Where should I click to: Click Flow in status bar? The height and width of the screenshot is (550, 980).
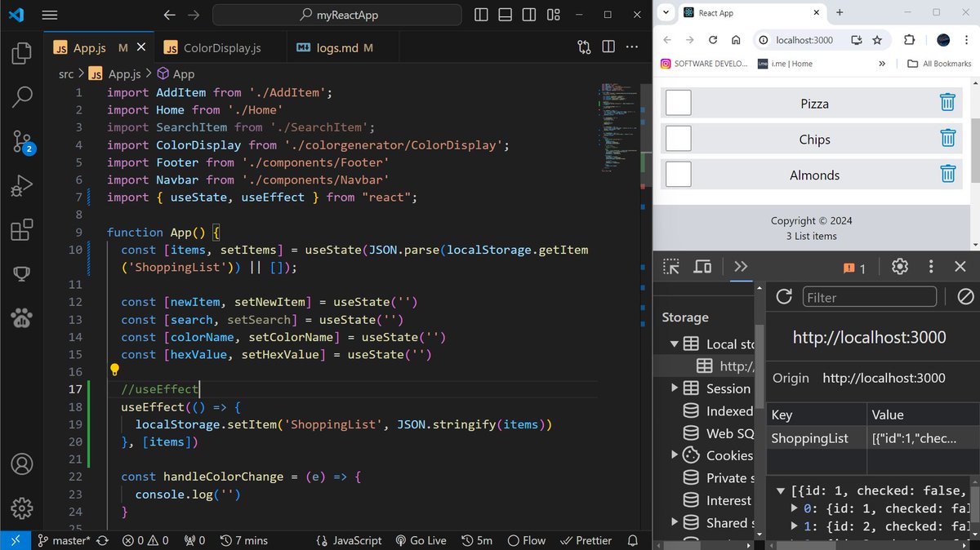click(x=527, y=540)
